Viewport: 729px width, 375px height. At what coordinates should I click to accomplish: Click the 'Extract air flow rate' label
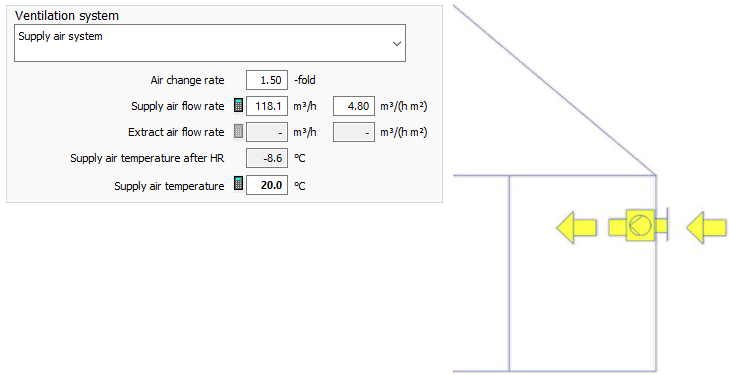(176, 132)
